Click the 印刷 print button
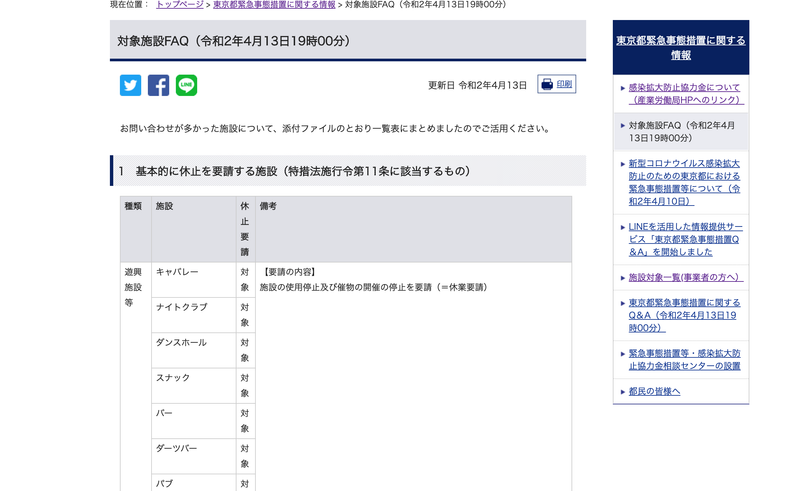Screen dimensions: 800x491 557,84
